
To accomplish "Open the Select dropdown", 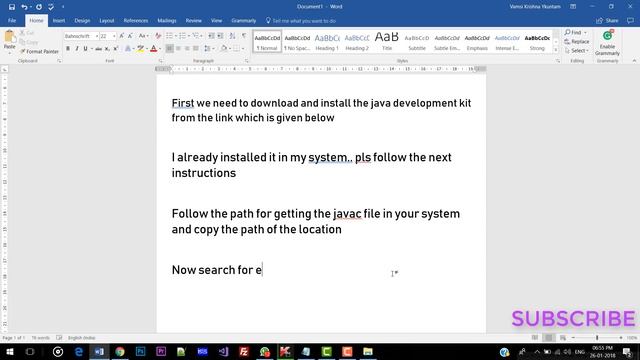I will pos(577,51).
